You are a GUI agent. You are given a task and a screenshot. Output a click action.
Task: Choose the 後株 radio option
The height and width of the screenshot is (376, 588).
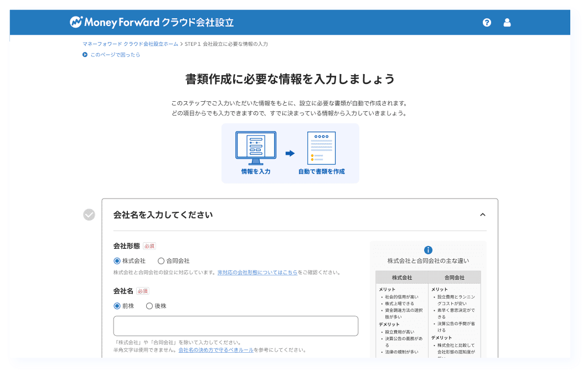pyautogui.click(x=149, y=306)
